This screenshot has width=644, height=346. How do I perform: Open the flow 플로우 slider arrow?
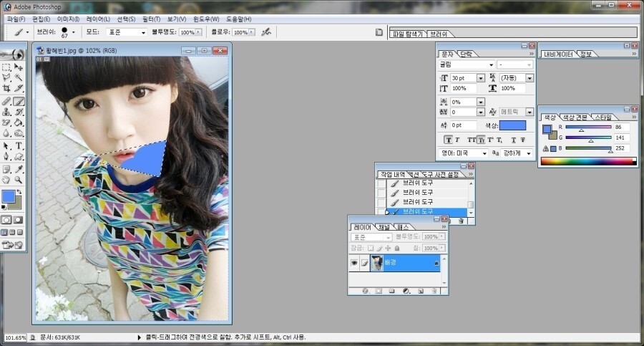[252, 32]
